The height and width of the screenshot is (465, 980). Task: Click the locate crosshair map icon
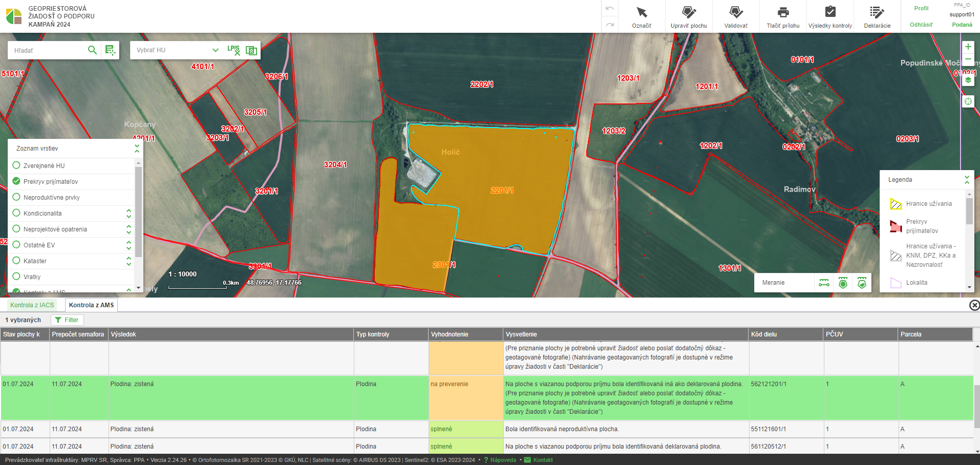pos(968,101)
